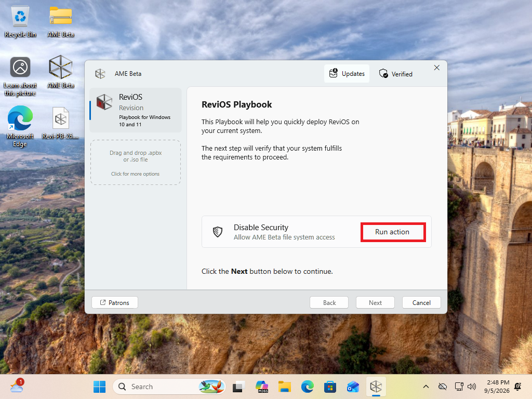Click the OneDrive cloud tray icon
Screen dimensions: 532x399
click(x=443, y=387)
